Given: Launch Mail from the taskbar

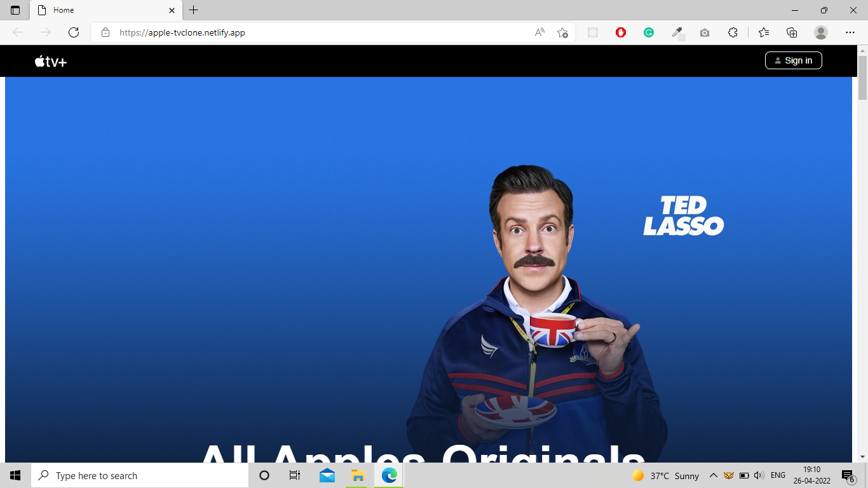Looking at the screenshot, I should [327, 475].
